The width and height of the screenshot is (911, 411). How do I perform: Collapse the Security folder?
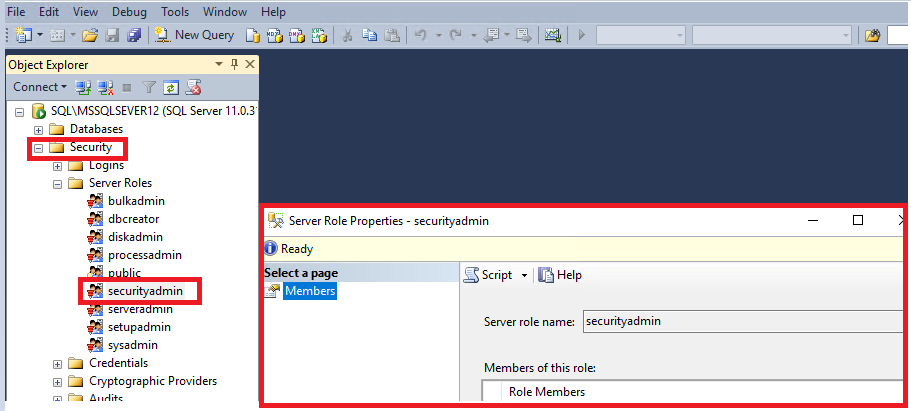click(39, 148)
